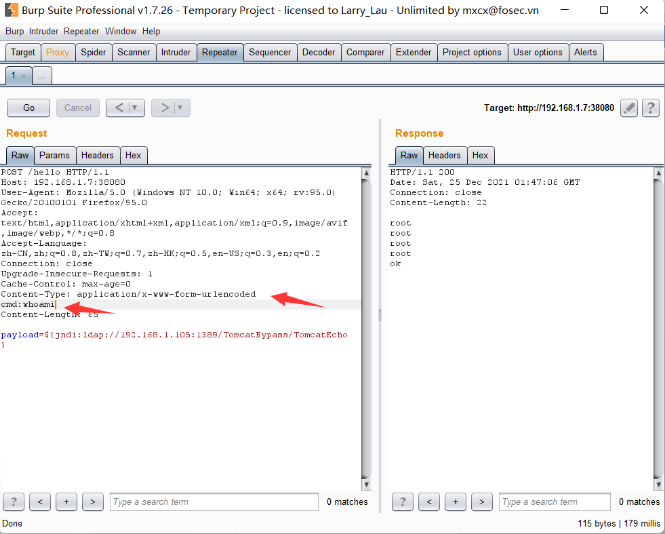665x534 pixels.
Task: Open the forward-history dropdown arrow
Action: pyautogui.click(x=181, y=108)
